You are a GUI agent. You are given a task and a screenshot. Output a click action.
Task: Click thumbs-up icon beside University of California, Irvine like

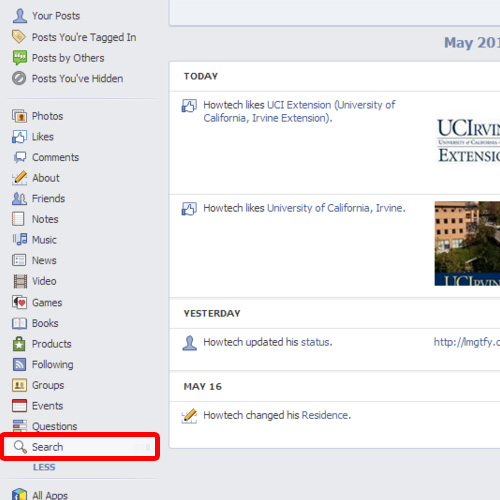click(x=189, y=209)
